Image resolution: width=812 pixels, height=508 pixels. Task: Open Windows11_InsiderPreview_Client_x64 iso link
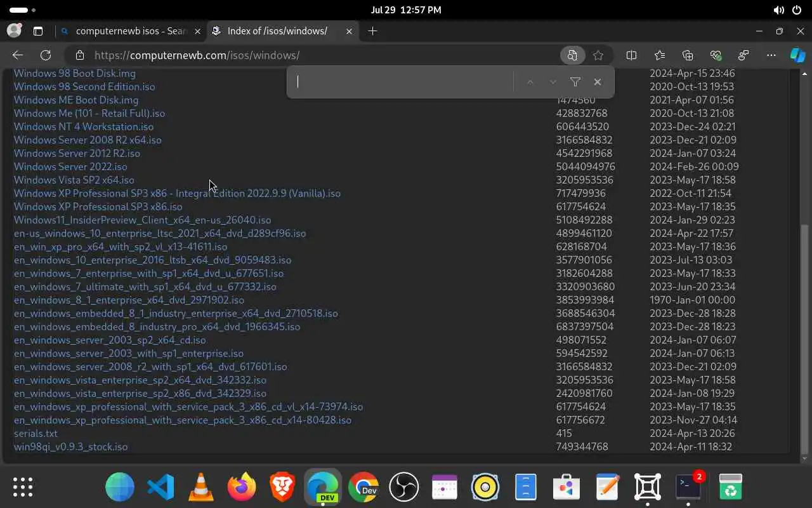(143, 220)
